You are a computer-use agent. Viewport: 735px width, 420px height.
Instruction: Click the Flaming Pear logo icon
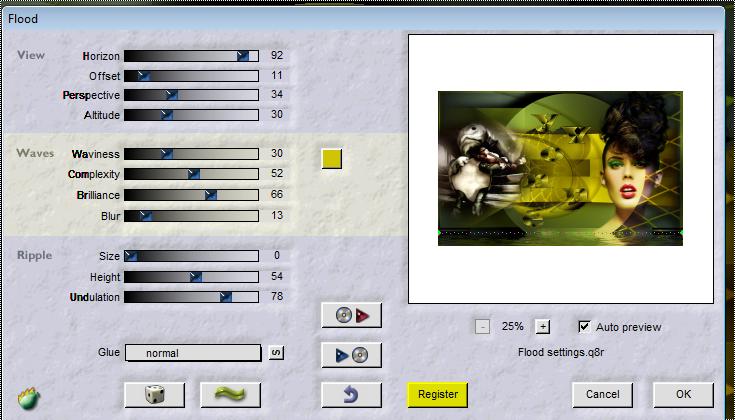point(29,399)
